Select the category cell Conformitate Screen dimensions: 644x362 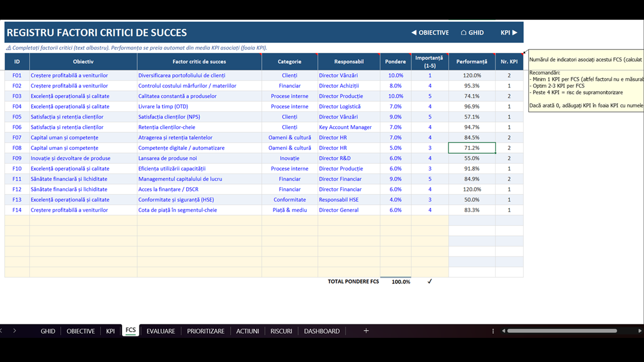coord(290,200)
